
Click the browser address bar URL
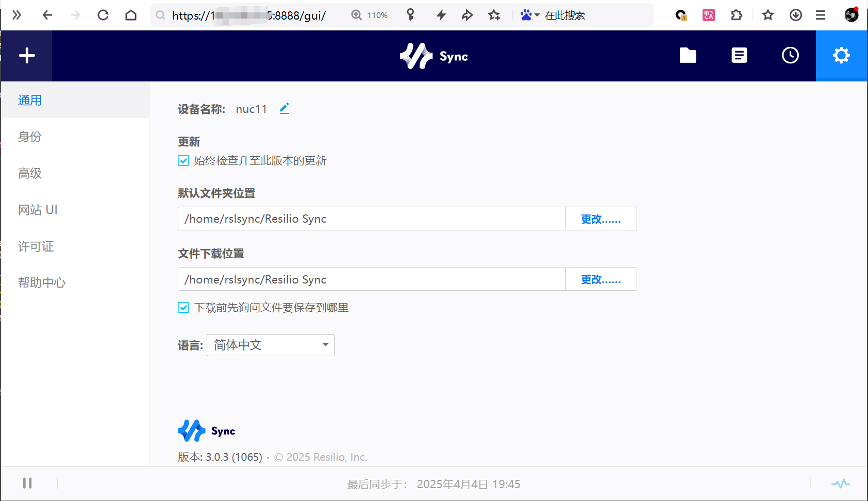coord(249,15)
